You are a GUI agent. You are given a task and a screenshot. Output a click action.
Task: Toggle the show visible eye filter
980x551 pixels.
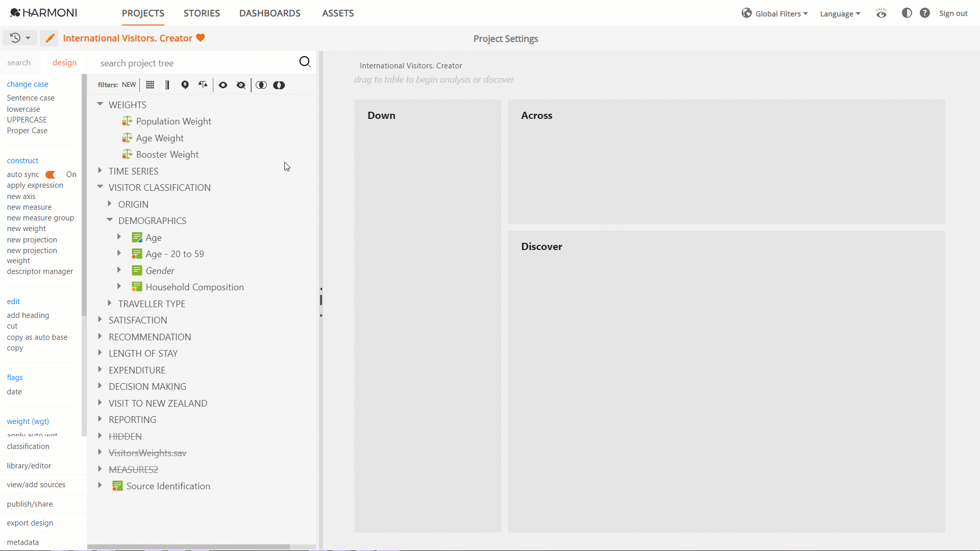223,85
